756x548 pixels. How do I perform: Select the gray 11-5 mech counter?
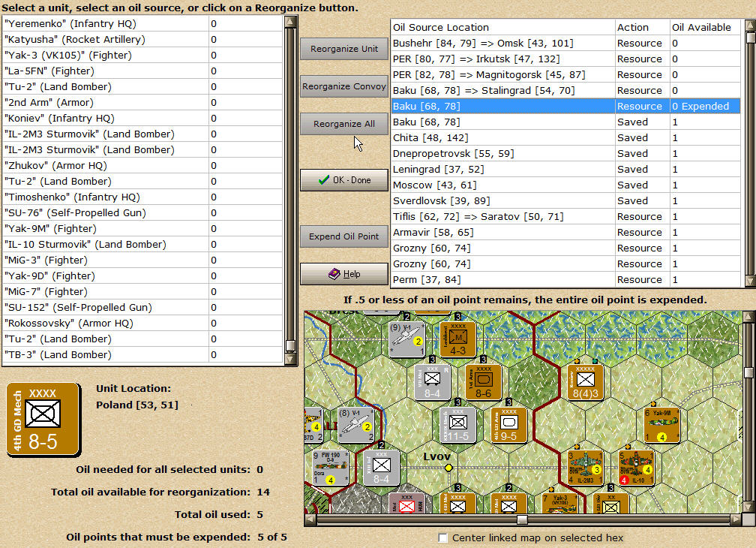coord(458,425)
